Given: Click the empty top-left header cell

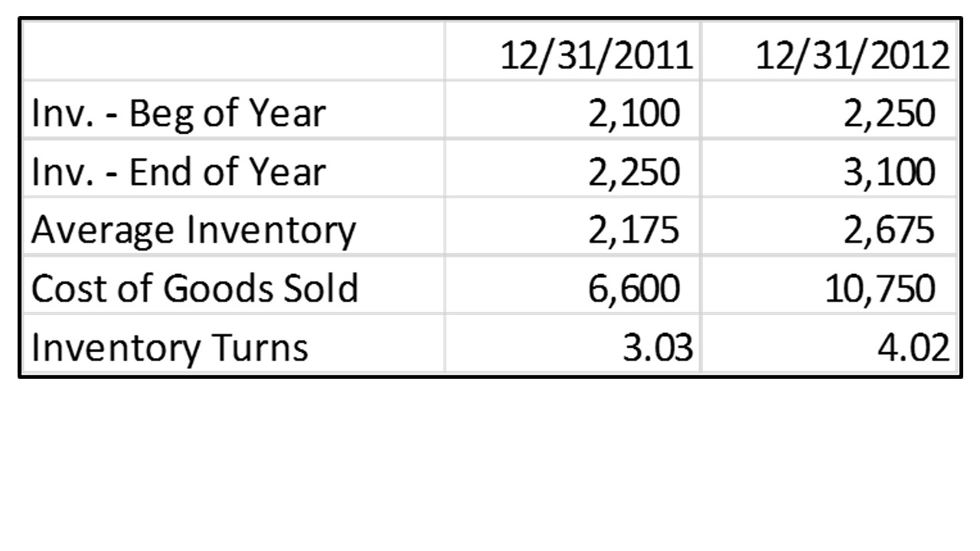Looking at the screenshot, I should coord(233,51).
